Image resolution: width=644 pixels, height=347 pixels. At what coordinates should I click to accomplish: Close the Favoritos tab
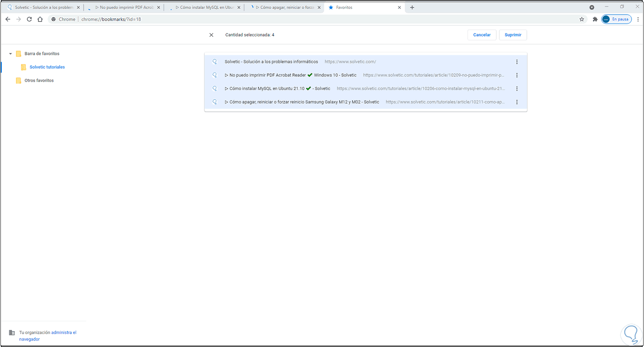tap(399, 8)
